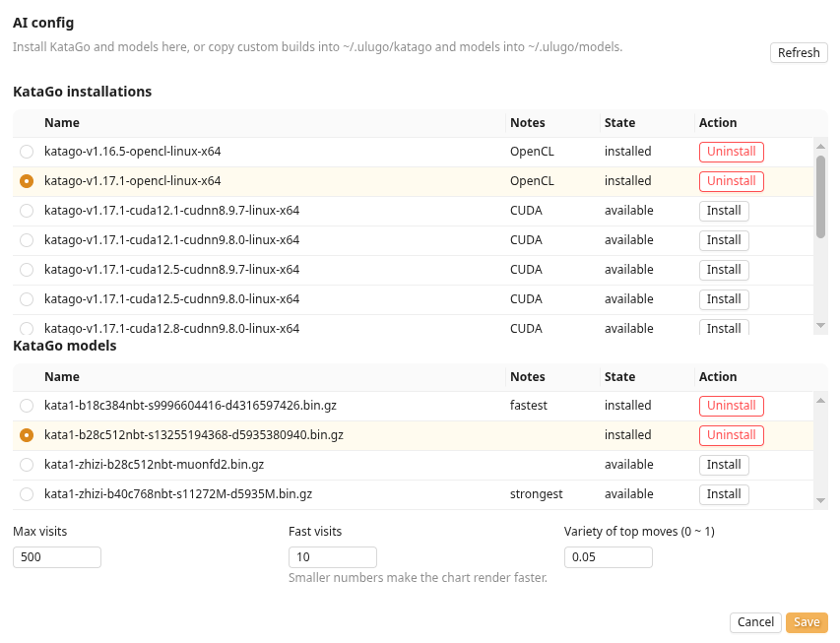Focus the Fast visits input field

pos(333,557)
